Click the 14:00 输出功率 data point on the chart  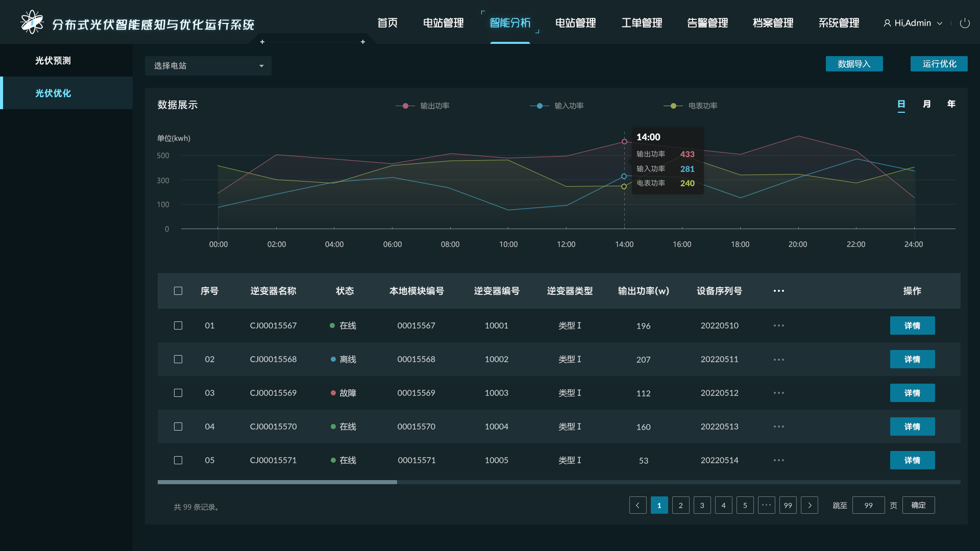coord(624,141)
